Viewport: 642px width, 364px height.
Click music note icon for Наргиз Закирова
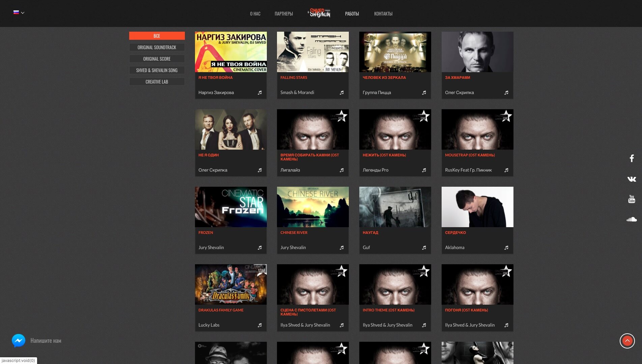260,93
